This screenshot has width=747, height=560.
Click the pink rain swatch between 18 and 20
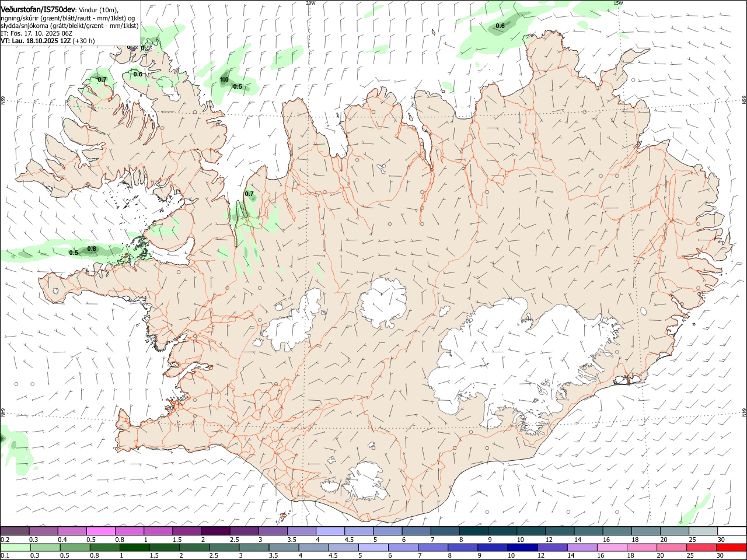(641, 547)
